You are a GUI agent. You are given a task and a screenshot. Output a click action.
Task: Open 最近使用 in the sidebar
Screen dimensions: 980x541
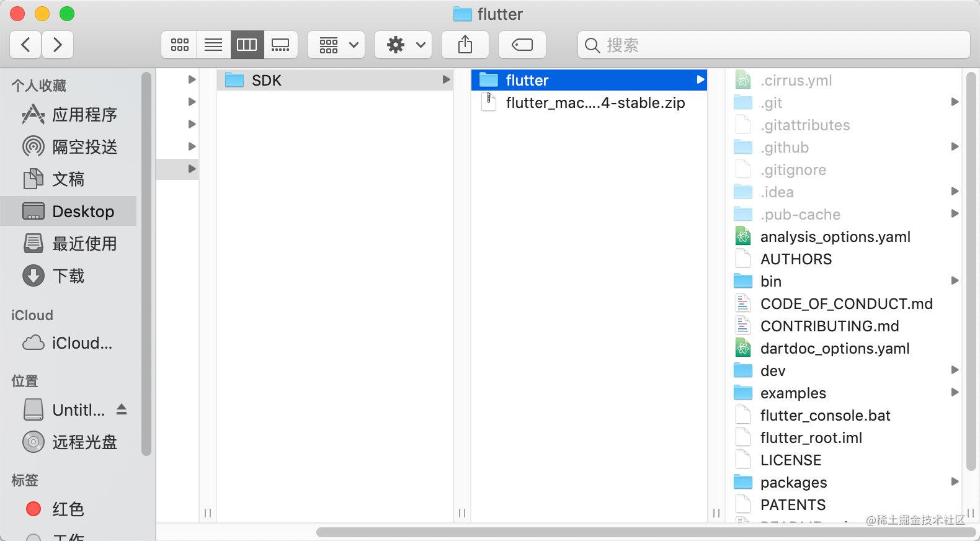69,244
